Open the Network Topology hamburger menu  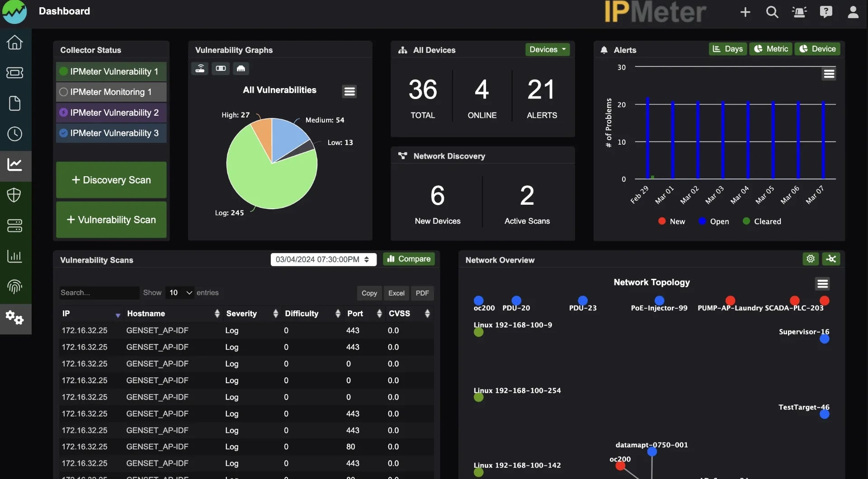(x=823, y=284)
